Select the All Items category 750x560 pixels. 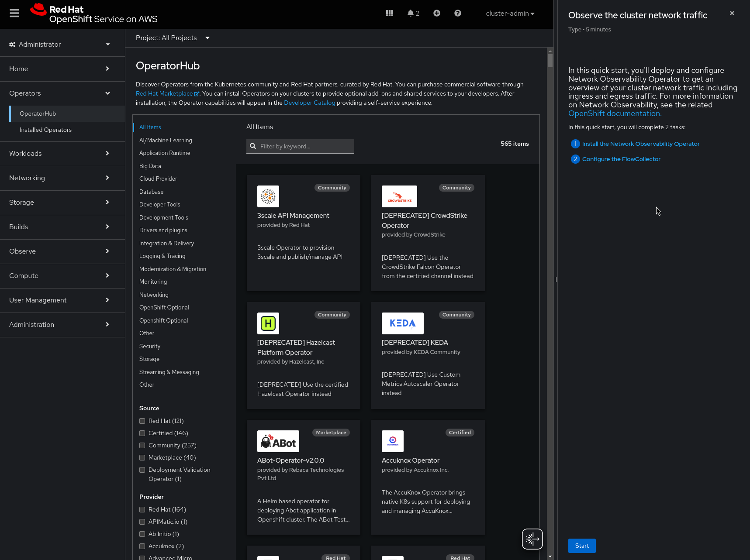[x=150, y=127]
